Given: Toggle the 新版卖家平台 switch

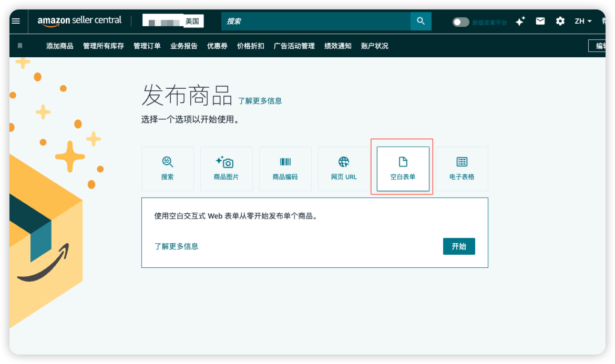Looking at the screenshot, I should [460, 22].
